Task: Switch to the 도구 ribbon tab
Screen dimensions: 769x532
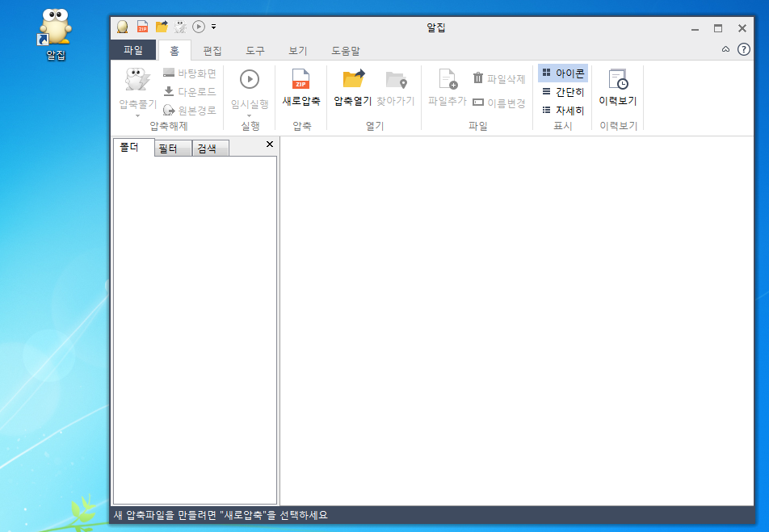Action: point(255,51)
